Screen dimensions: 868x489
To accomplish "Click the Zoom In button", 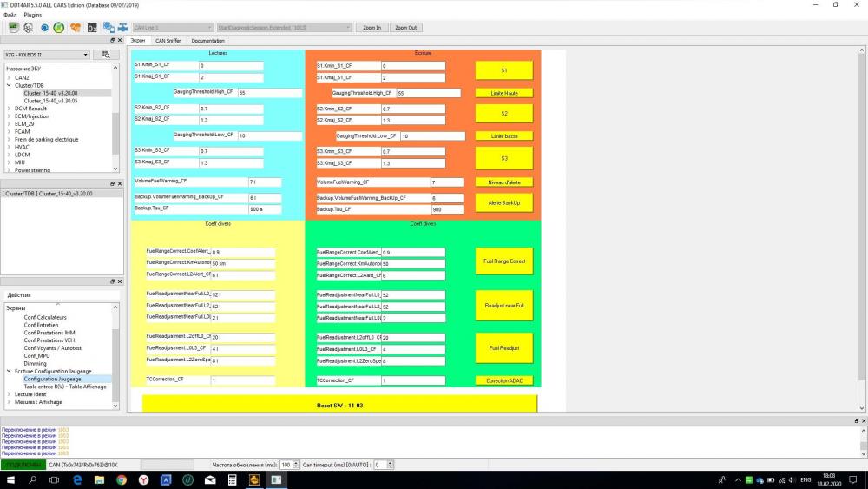I will pos(372,27).
